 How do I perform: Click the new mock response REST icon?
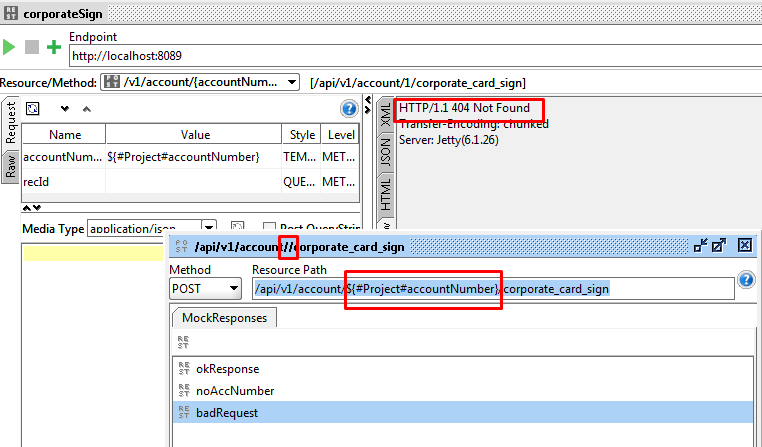[183, 343]
